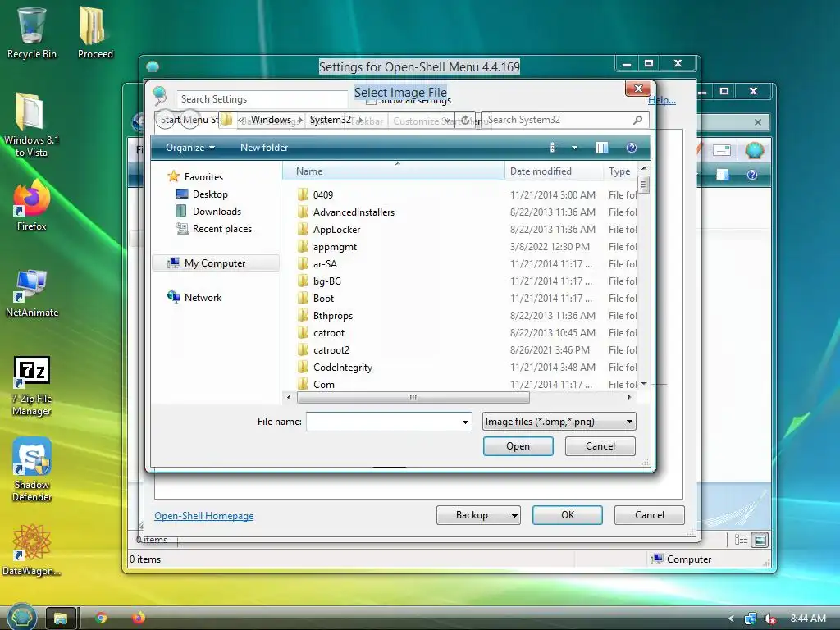The image size is (840, 630).
Task: Sort by the Date modified column header
Action: coord(553,171)
